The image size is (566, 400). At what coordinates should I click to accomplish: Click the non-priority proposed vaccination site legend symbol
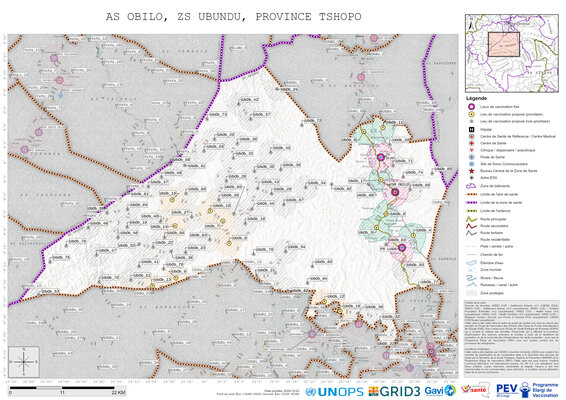tap(471, 121)
